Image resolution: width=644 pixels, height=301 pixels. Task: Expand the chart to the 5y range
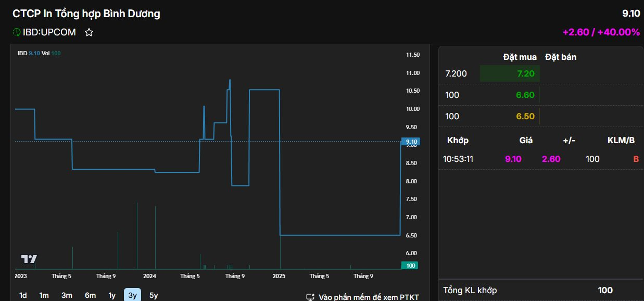[x=154, y=295]
